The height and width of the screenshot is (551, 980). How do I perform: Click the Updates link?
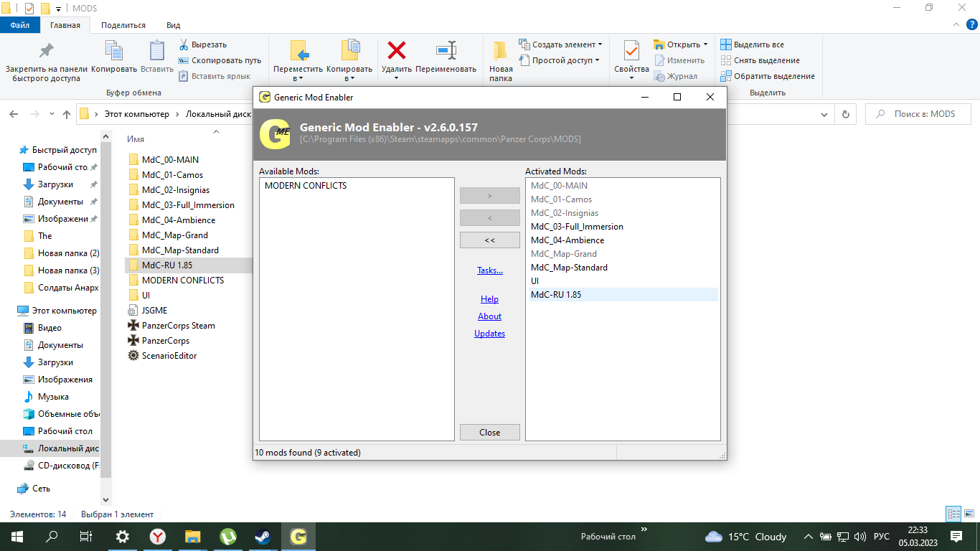489,334
